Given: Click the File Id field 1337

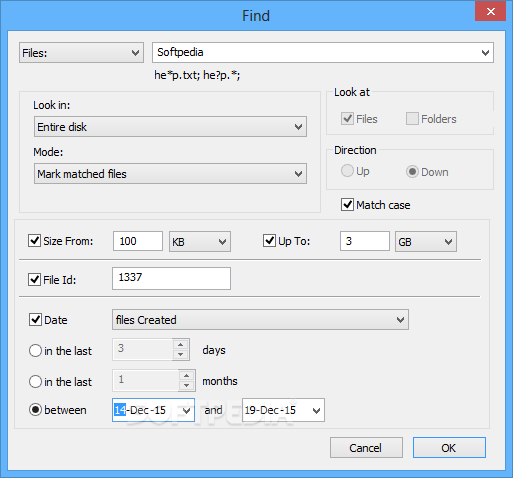Looking at the screenshot, I should coord(171,278).
